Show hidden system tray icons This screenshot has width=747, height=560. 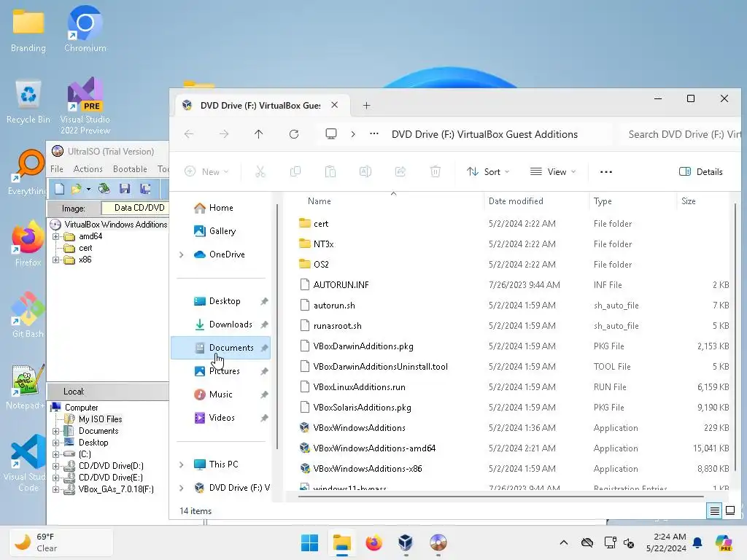click(x=564, y=542)
